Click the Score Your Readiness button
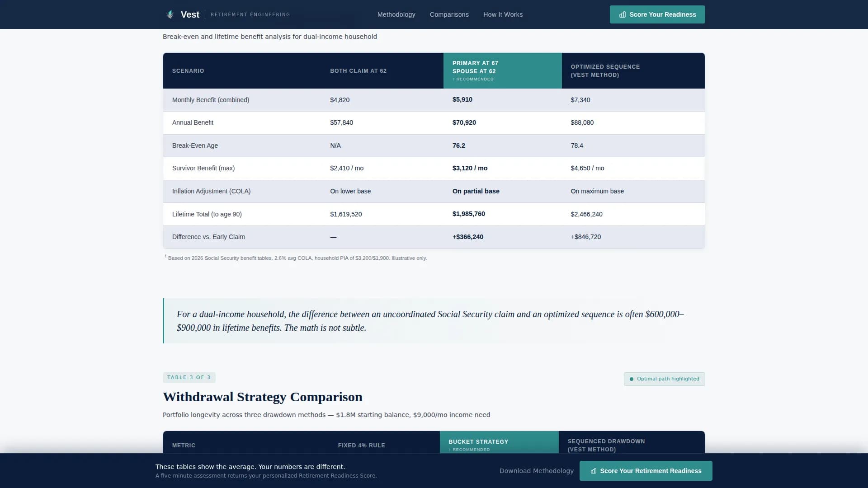The image size is (868, 488). pos(657,14)
